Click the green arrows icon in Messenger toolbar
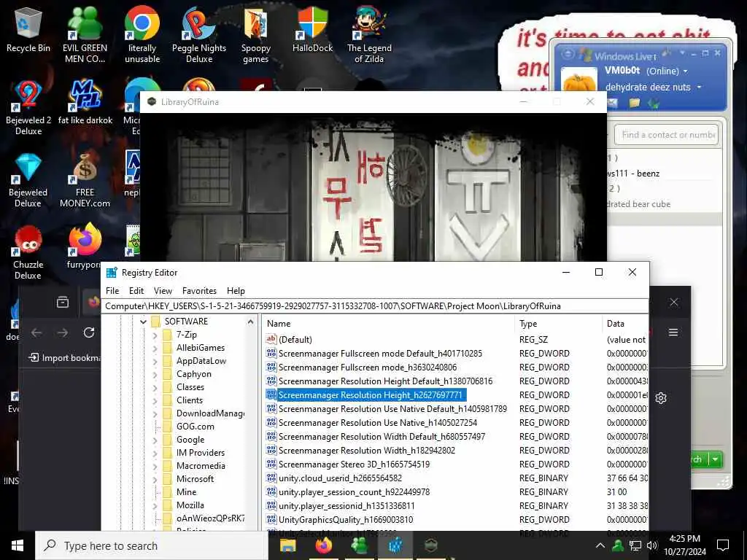The height and width of the screenshot is (560, 747). click(654, 103)
